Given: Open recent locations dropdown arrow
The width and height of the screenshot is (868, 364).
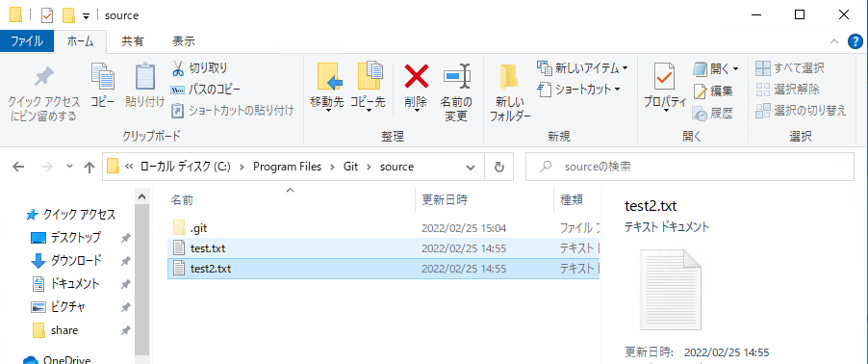Looking at the screenshot, I should [69, 167].
